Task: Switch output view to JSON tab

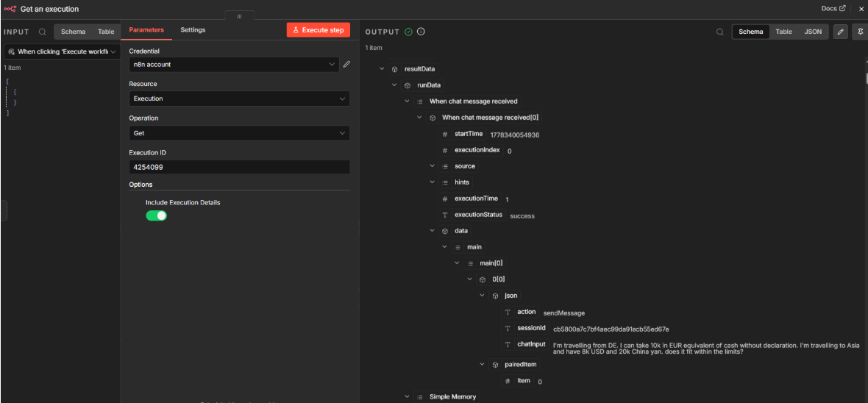Action: coord(813,32)
